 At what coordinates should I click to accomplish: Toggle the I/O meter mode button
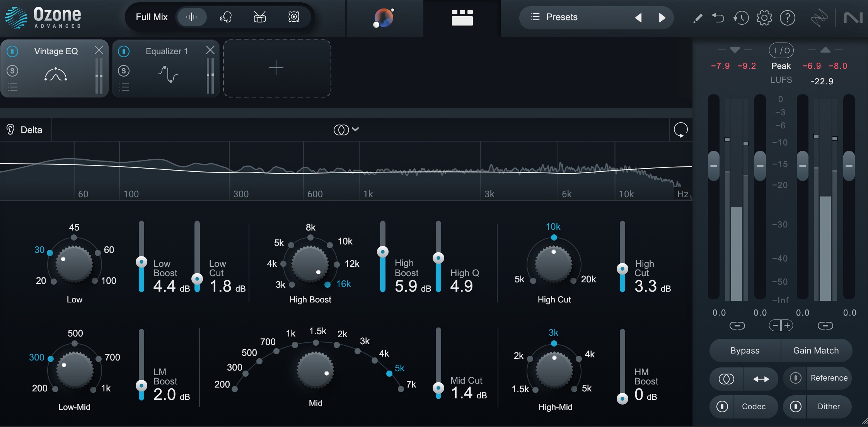pyautogui.click(x=781, y=50)
